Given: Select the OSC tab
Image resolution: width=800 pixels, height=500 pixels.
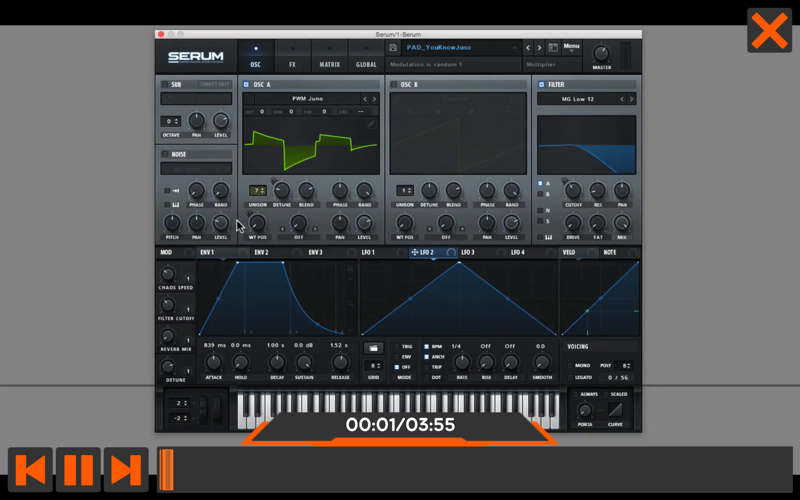Looking at the screenshot, I should [256, 57].
